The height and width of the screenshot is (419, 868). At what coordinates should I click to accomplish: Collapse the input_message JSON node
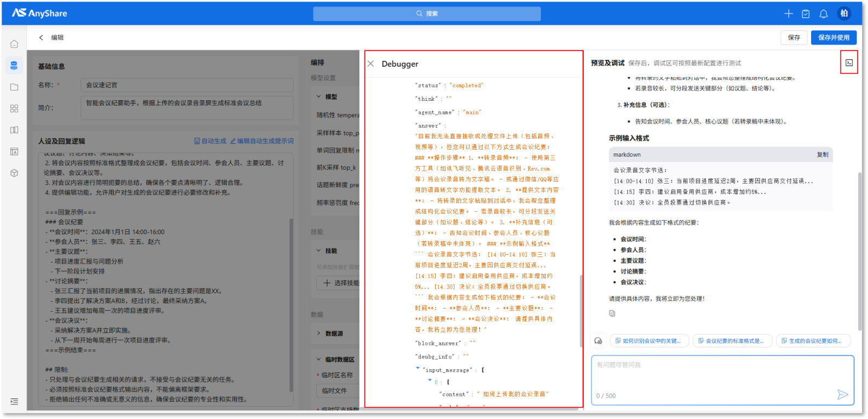click(418, 369)
